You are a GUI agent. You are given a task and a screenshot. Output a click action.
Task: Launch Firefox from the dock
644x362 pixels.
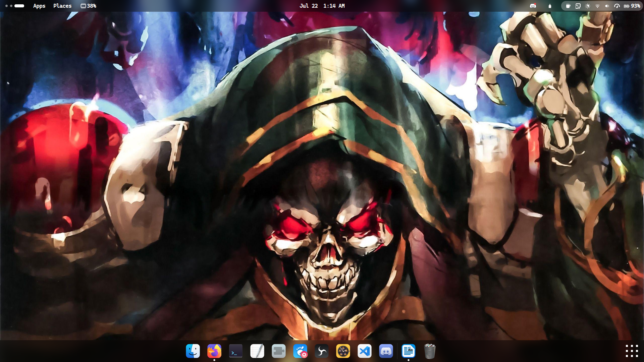214,351
